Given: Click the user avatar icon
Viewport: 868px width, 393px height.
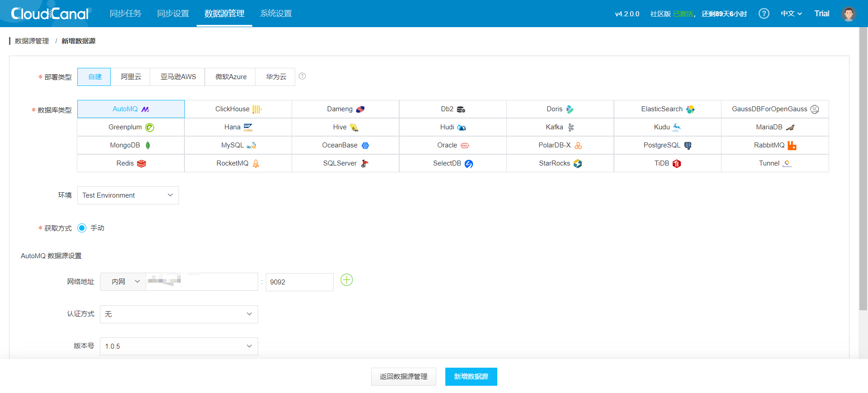Looking at the screenshot, I should point(848,14).
